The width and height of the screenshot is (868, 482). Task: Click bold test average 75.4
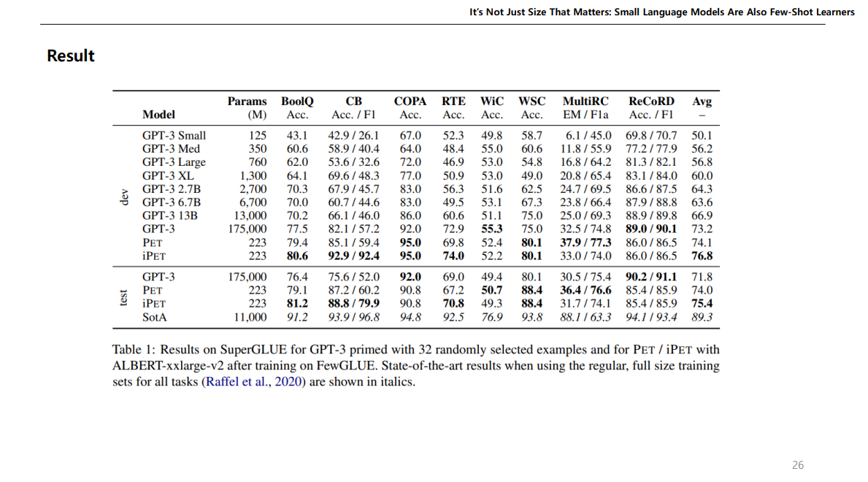[702, 304]
